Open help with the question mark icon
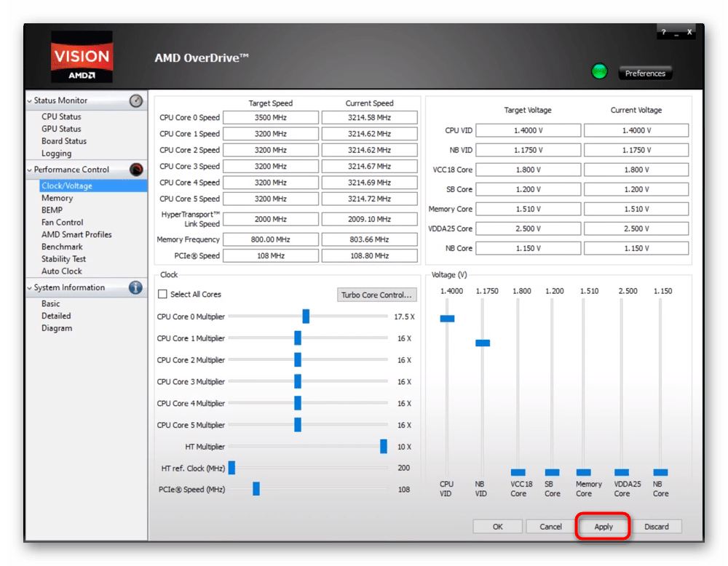 (663, 33)
